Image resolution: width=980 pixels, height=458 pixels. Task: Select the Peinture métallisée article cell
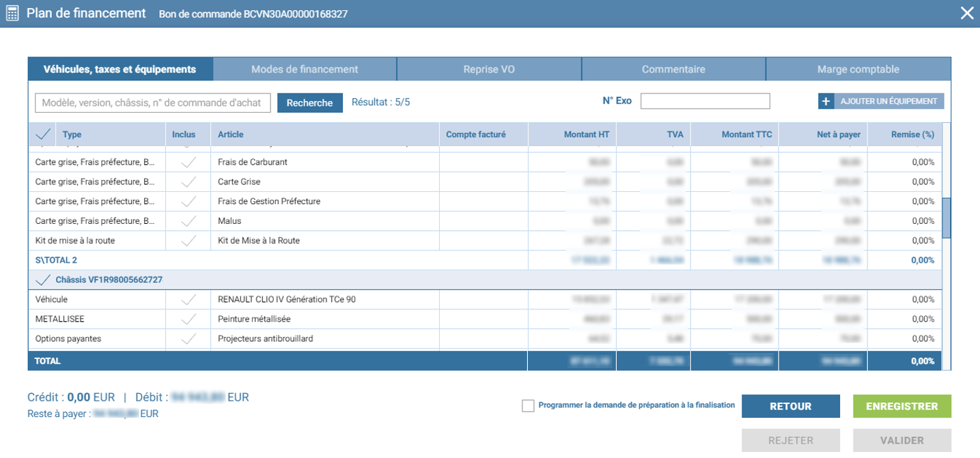[x=324, y=319]
